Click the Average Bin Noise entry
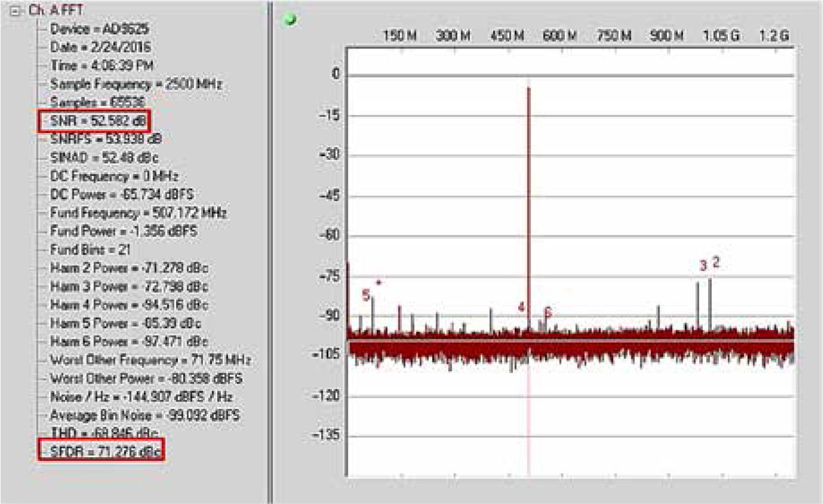 pos(145,415)
